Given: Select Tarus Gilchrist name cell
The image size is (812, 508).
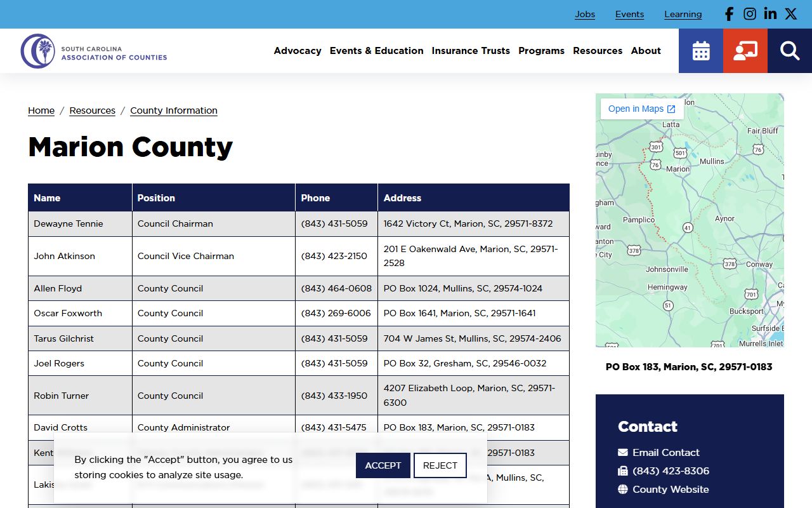Looking at the screenshot, I should pyautogui.click(x=80, y=339).
